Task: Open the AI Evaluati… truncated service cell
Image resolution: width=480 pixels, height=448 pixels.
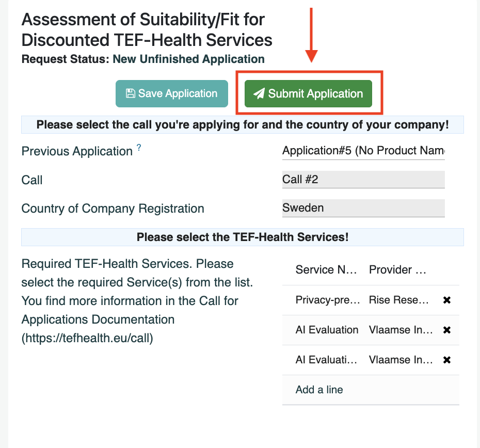Action: [326, 360]
